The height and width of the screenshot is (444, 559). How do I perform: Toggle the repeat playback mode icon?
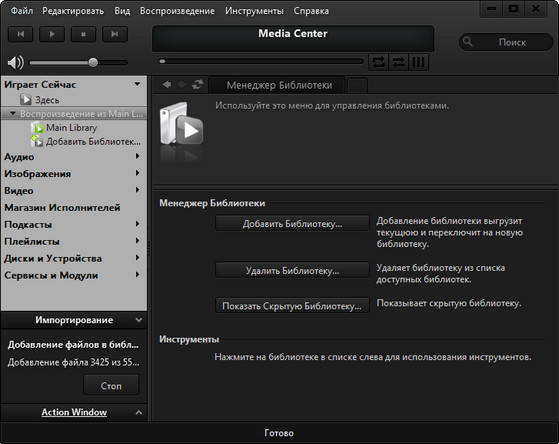click(378, 62)
